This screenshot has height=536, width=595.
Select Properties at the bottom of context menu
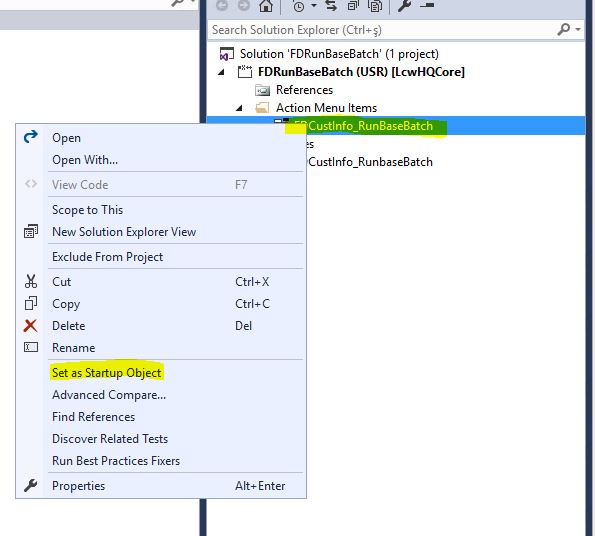(79, 486)
